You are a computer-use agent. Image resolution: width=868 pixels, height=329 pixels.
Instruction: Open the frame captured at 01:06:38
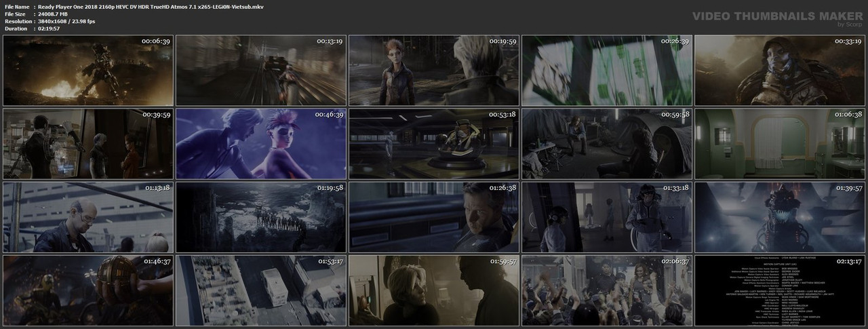[x=780, y=143]
